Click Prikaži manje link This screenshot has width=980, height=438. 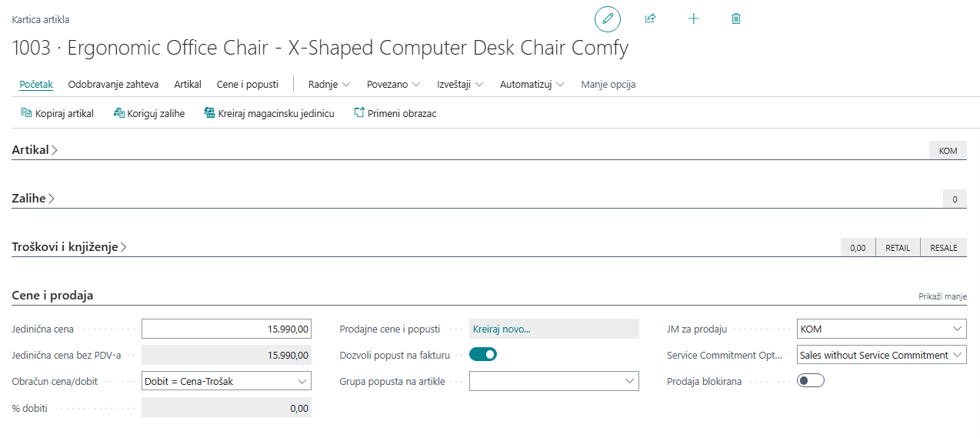942,296
